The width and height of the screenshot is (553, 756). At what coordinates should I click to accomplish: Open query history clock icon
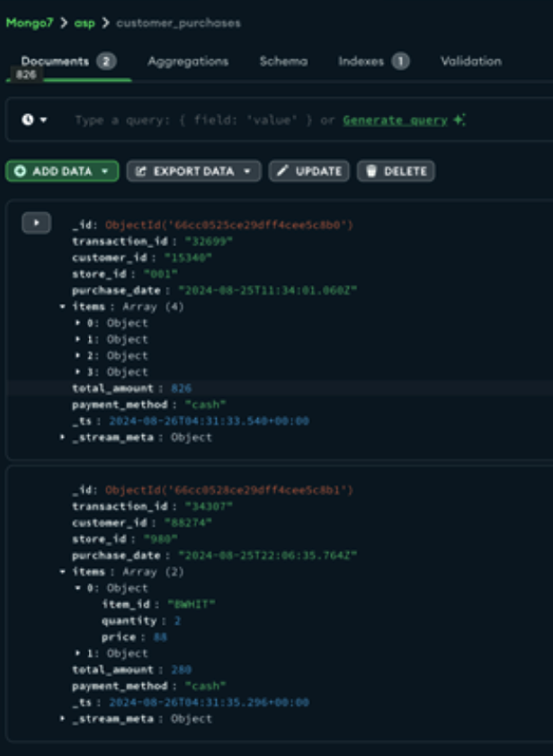(28, 120)
